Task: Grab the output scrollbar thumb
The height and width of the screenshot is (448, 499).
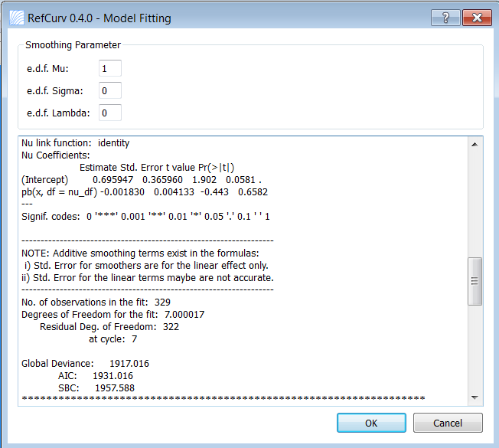Action: point(475,282)
